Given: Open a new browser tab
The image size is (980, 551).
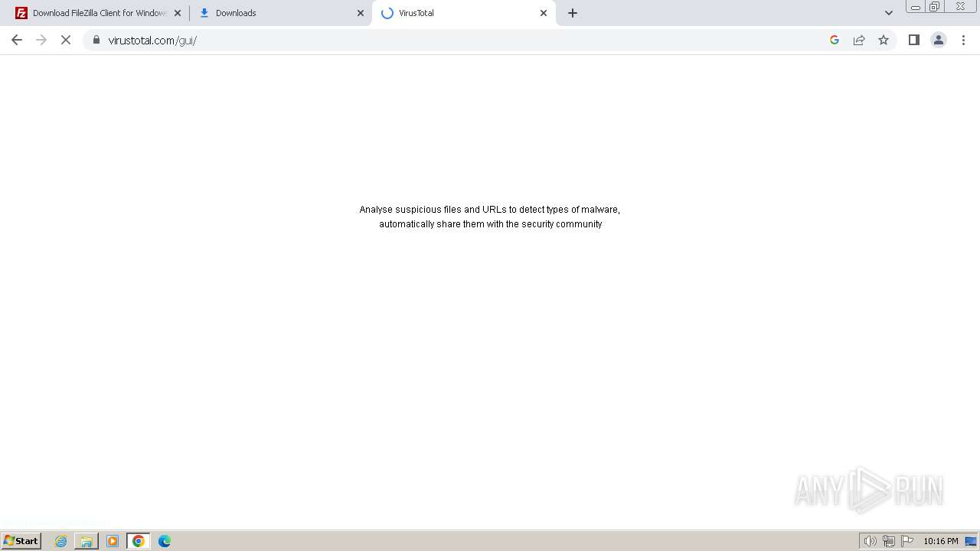Looking at the screenshot, I should tap(573, 13).
